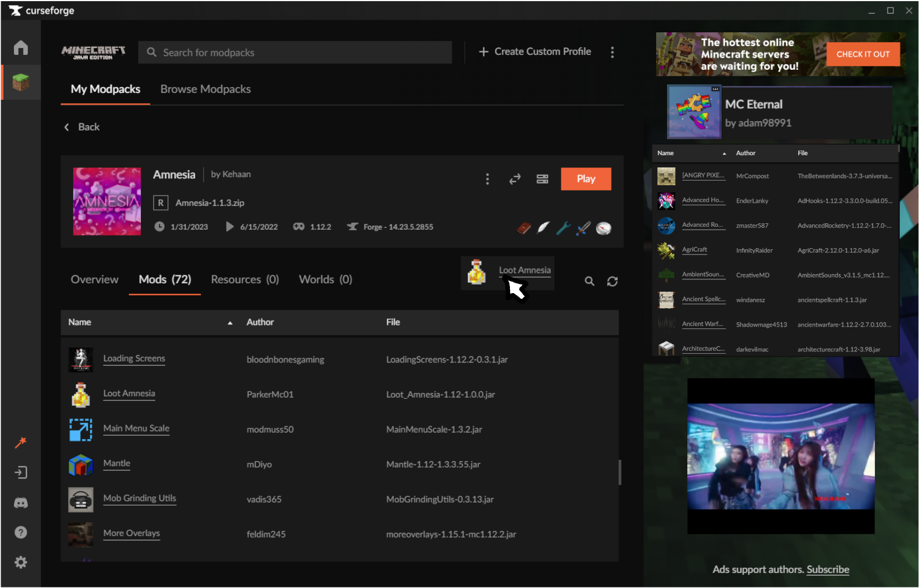
Task: Sort mods by the Name column
Action: (x=80, y=322)
